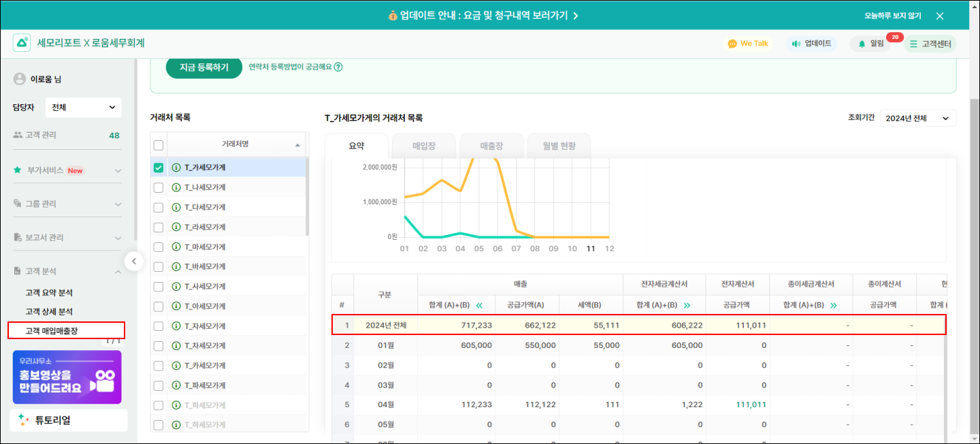980x444 pixels.
Task: Close the top update banner
Action: pyautogui.click(x=940, y=16)
